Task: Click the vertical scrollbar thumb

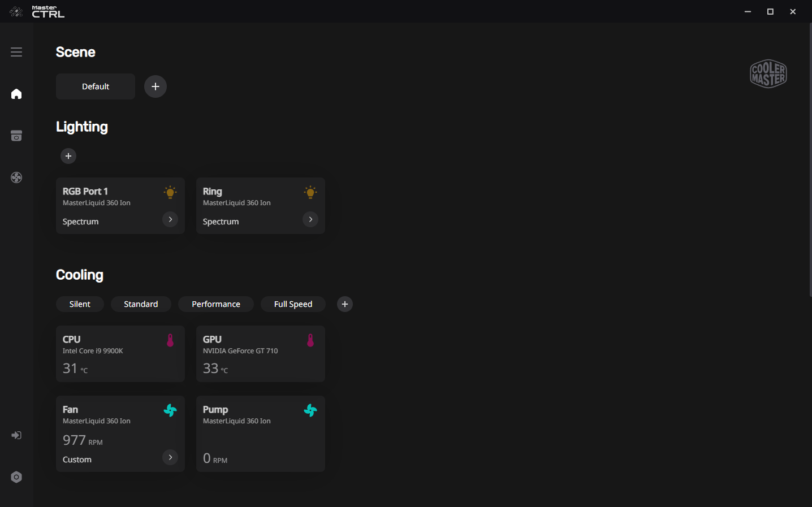Action: (810, 160)
